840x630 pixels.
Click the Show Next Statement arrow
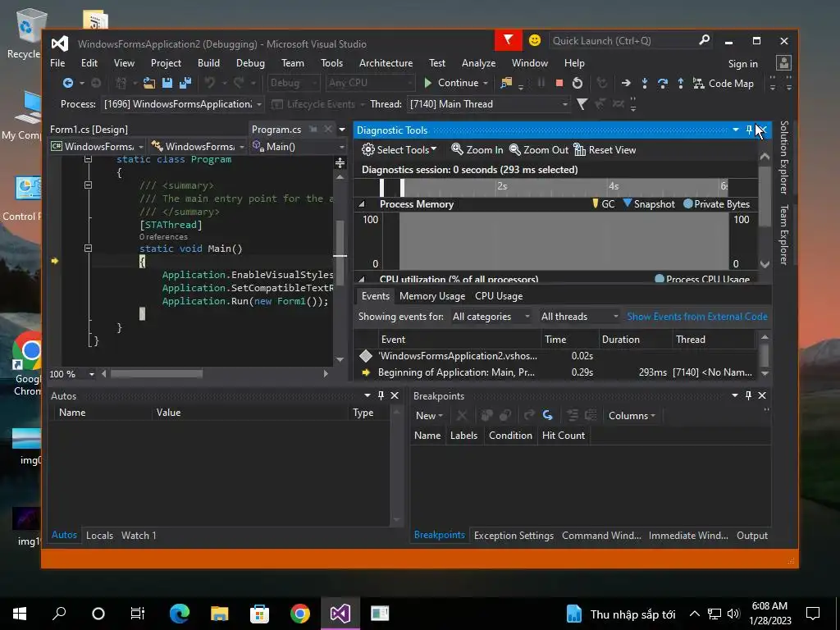point(626,83)
